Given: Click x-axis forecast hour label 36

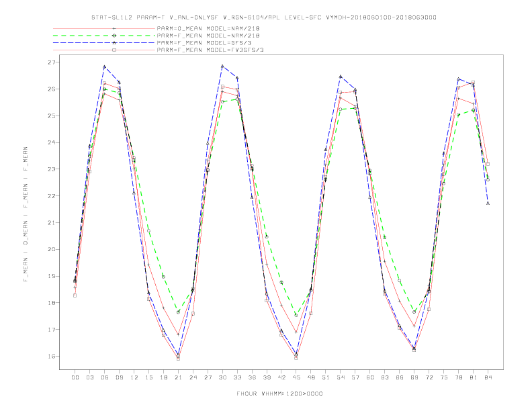Looking at the screenshot, I should [252, 377].
